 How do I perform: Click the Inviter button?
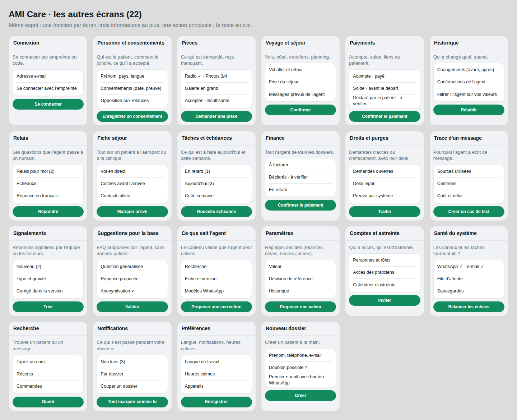point(385,300)
